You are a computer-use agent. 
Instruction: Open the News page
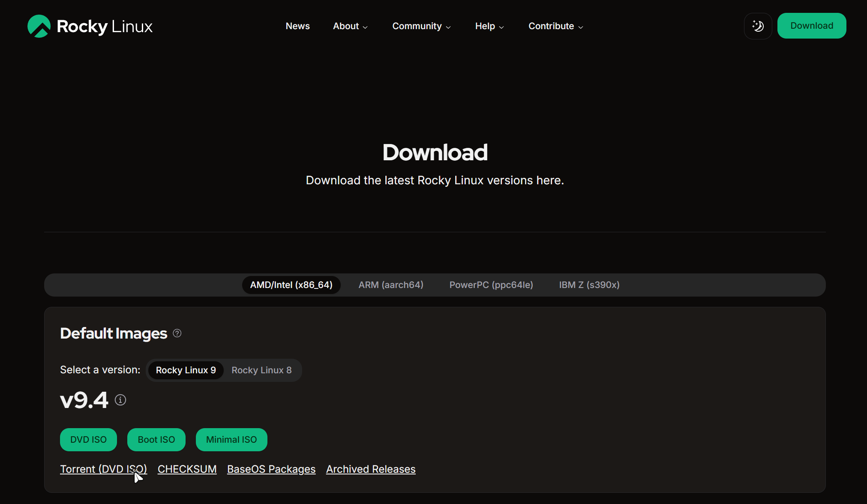(297, 26)
